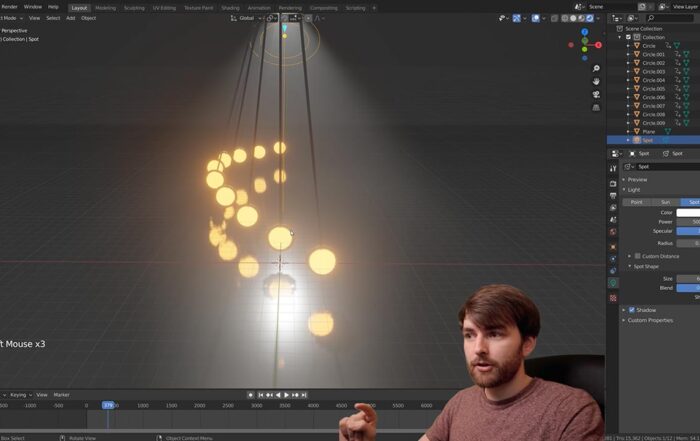This screenshot has width=700, height=441.
Task: Expand the Custom Properties panel
Action: point(649,320)
